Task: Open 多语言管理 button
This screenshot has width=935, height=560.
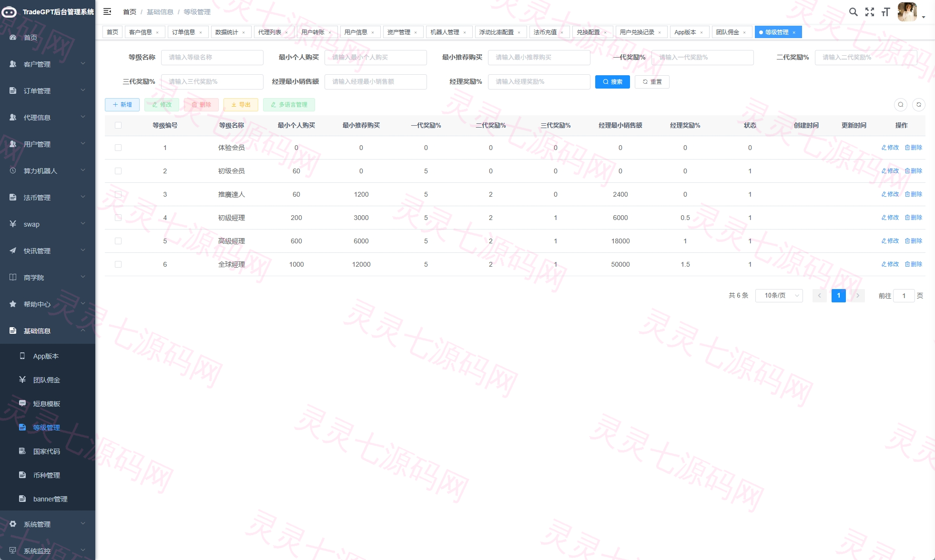Action: pos(289,105)
